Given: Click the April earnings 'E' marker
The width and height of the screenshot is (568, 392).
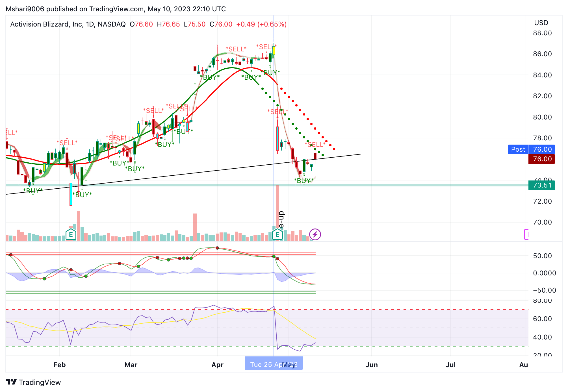Looking at the screenshot, I should (x=278, y=234).
